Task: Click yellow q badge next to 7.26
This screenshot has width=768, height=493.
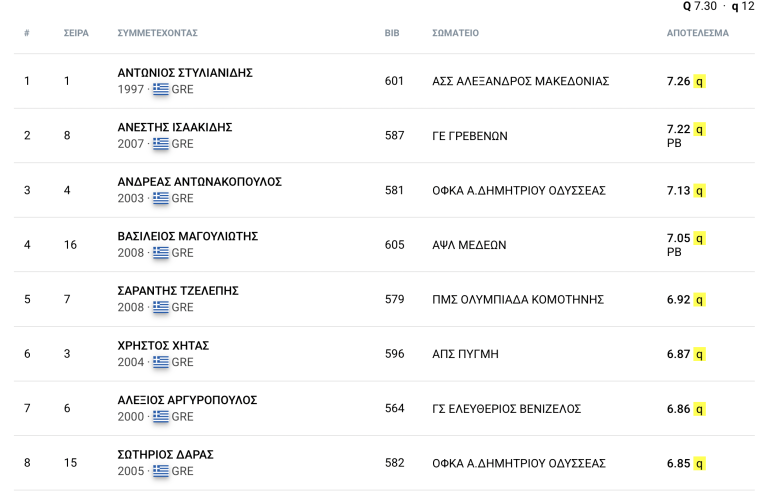Action: click(700, 81)
